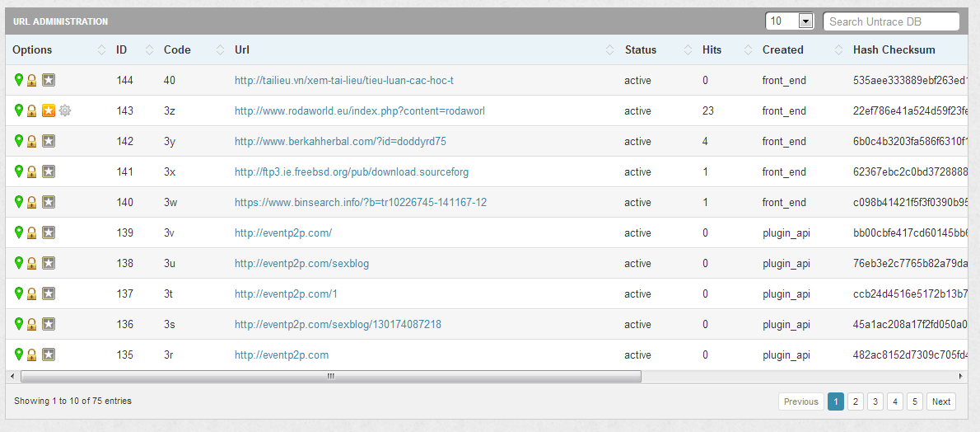
Task: Click the green pin for ID 138
Action: [19, 262]
